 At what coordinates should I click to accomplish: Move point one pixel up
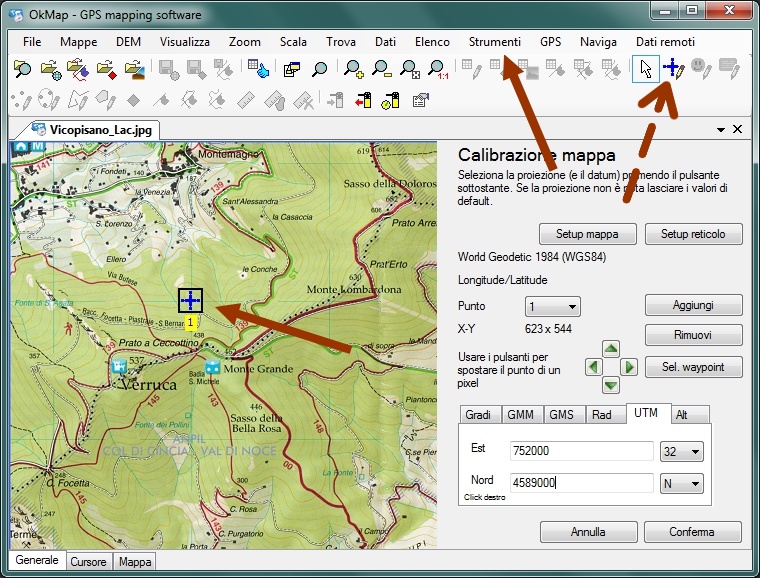click(611, 348)
